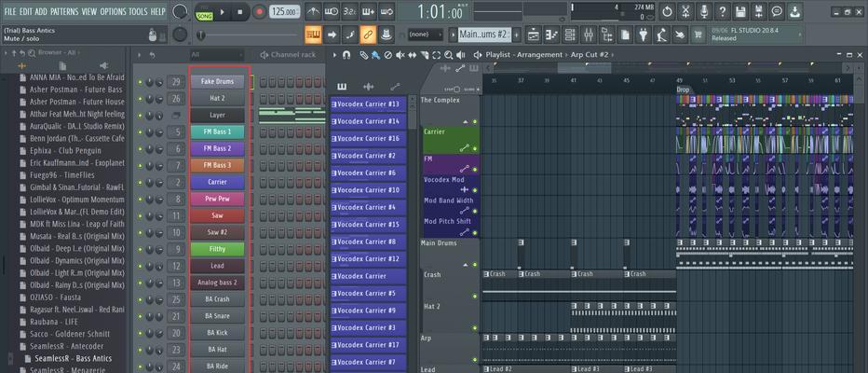This screenshot has height=373, width=868.
Task: Toggle the recording countdown icon
Action: [350, 11]
